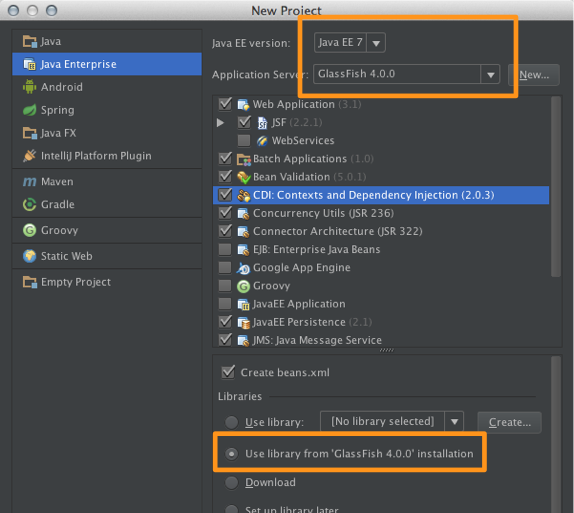Toggle the WebServices checkbox
574x513 pixels.
point(244,140)
